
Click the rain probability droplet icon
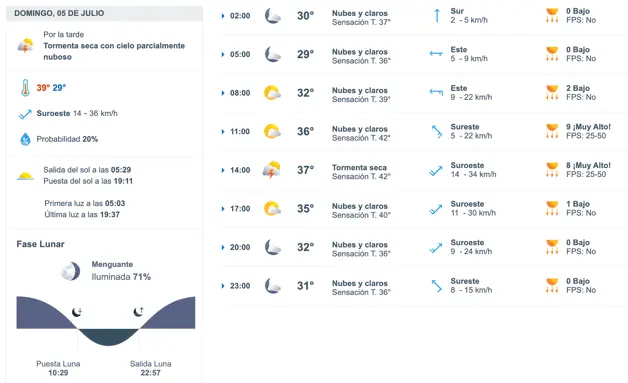[25, 139]
